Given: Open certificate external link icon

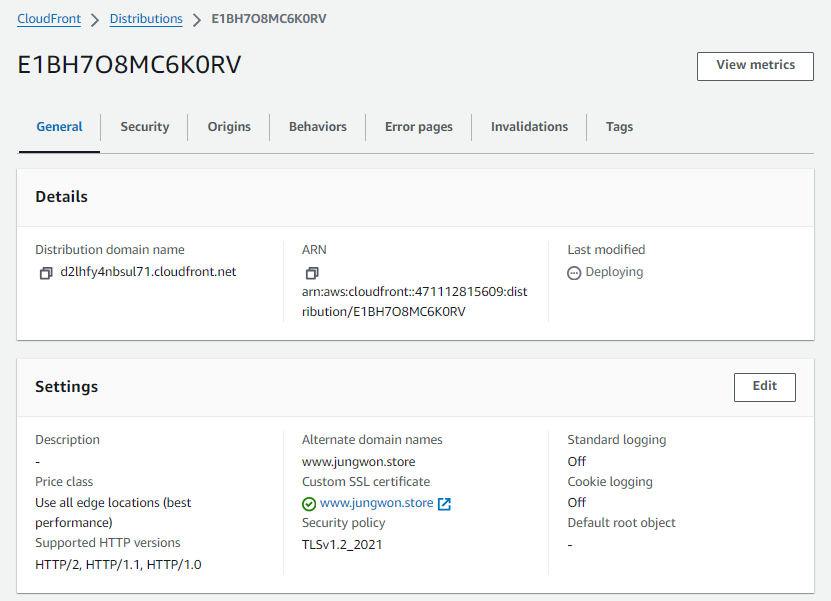Looking at the screenshot, I should pyautogui.click(x=444, y=503).
